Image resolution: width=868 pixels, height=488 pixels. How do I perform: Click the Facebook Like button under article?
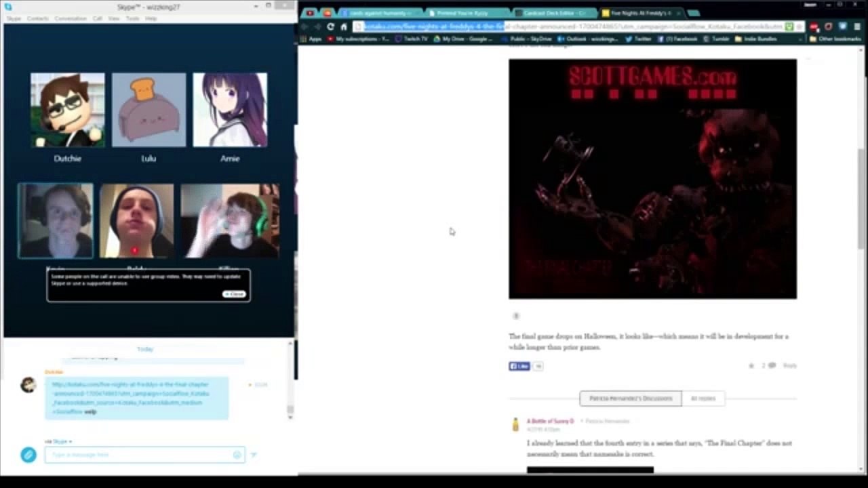pyautogui.click(x=519, y=366)
